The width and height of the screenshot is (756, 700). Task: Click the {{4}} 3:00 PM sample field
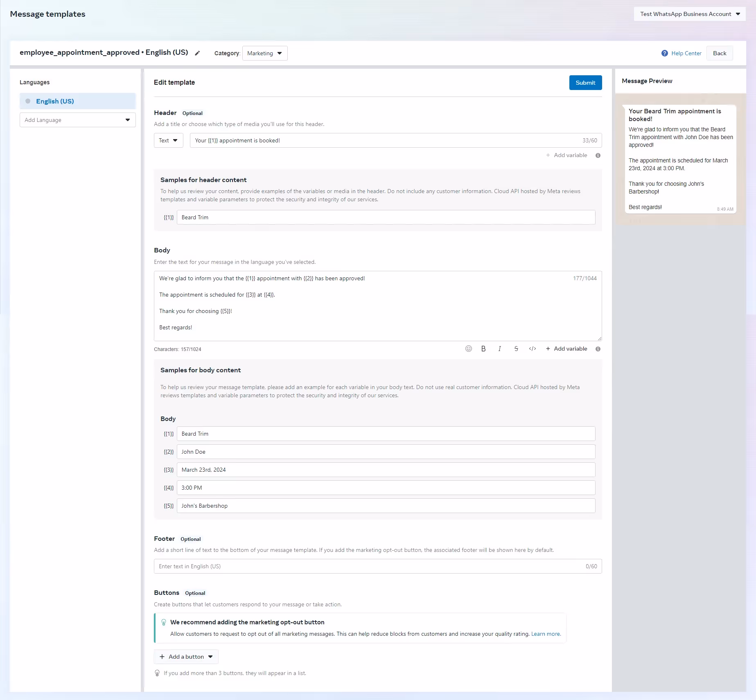tap(386, 488)
